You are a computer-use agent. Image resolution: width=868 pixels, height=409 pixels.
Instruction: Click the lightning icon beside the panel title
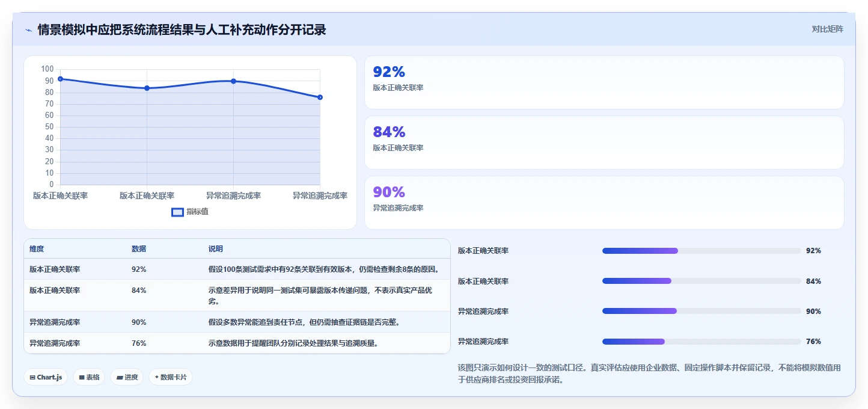click(28, 30)
